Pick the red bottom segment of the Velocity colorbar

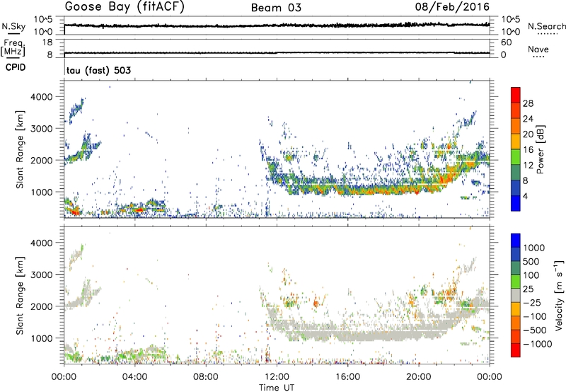click(516, 350)
